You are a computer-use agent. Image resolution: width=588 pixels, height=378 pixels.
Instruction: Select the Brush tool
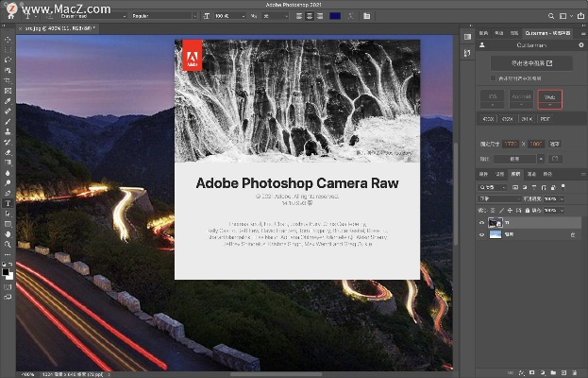tap(8, 121)
